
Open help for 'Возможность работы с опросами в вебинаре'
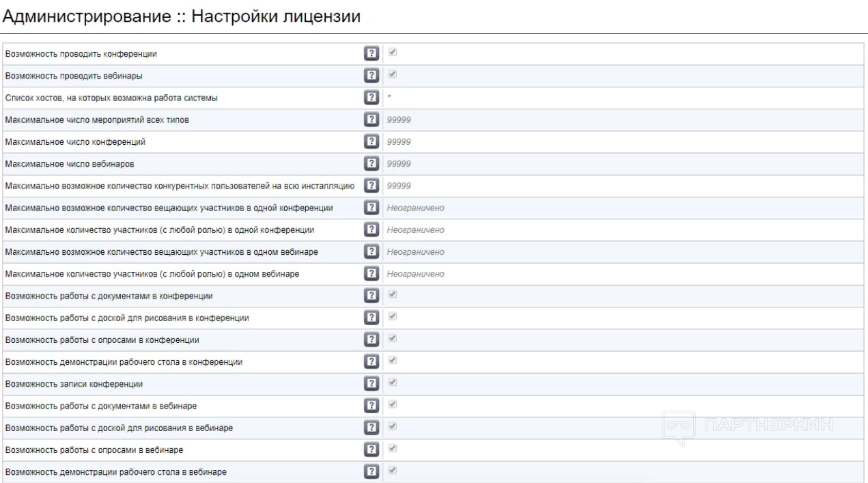[x=372, y=450]
